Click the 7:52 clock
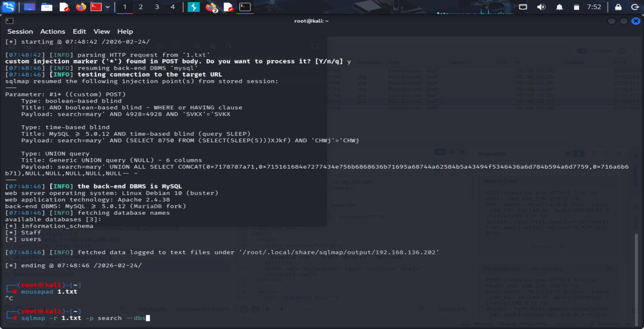644x329 pixels. (594, 7)
